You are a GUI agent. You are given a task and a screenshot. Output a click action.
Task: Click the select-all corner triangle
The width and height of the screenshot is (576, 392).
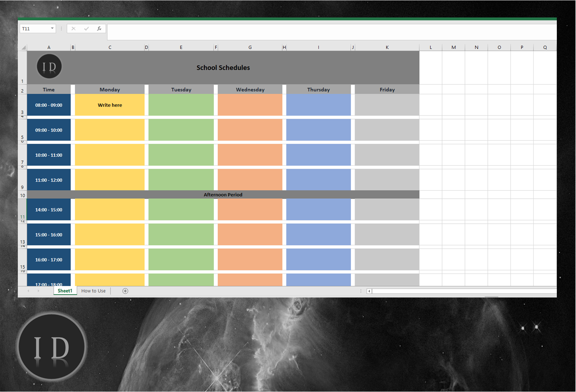pos(24,47)
